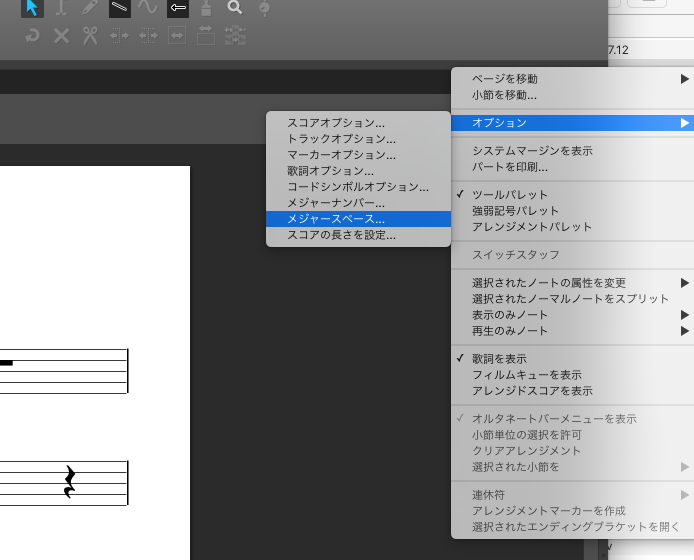Choose スコアの長さを設定... entry
Image resolution: width=694 pixels, height=560 pixels.
point(359,235)
